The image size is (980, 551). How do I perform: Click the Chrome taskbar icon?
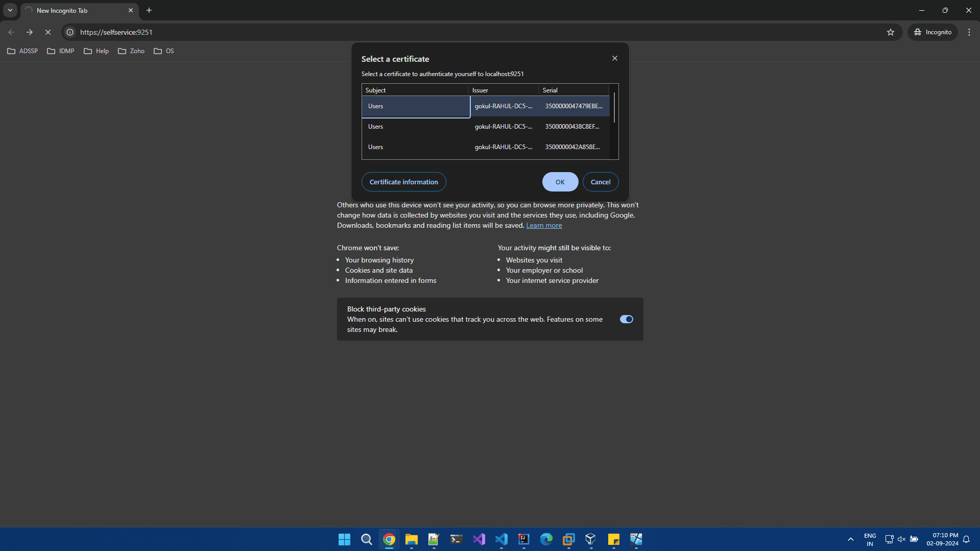pos(389,539)
